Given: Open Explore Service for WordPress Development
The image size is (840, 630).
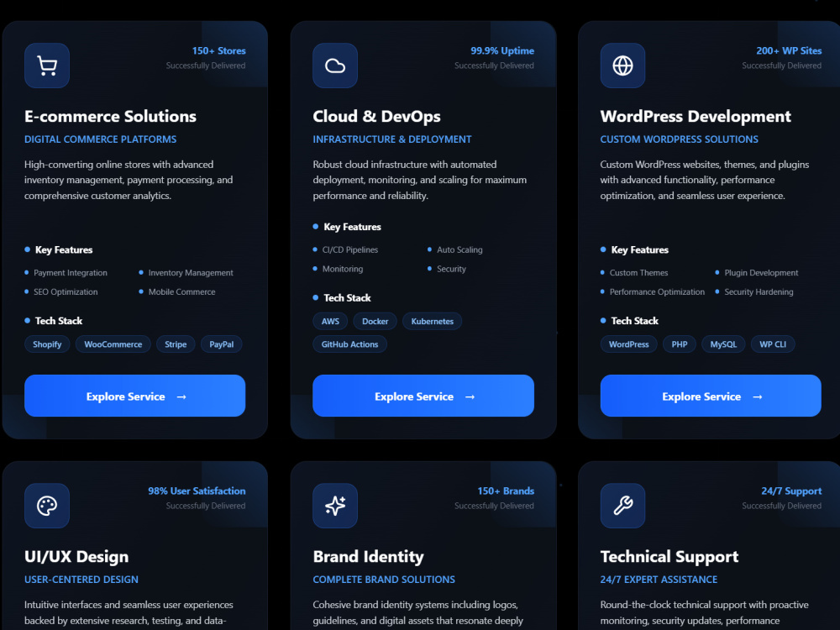Looking at the screenshot, I should (711, 396).
